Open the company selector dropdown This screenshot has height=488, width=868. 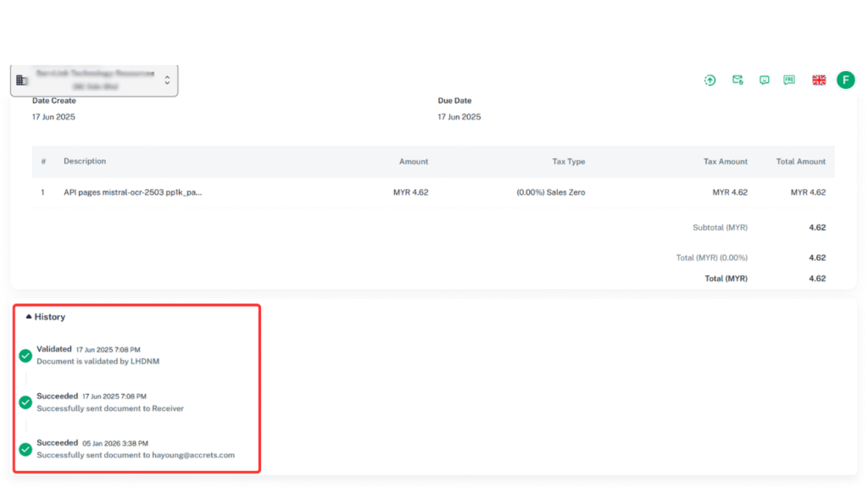tap(168, 79)
